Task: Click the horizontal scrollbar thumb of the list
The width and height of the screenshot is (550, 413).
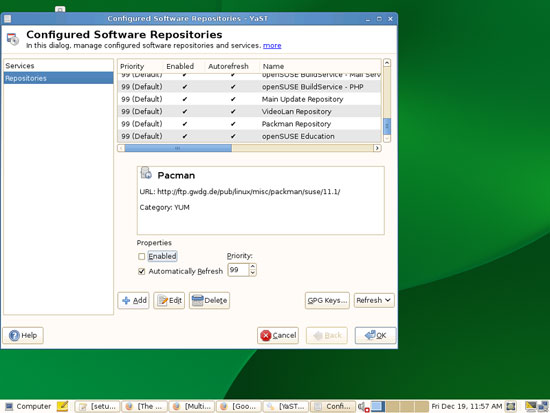Action: [178, 148]
